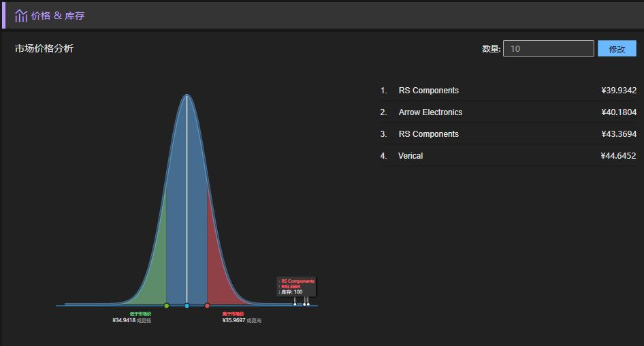The image size is (644, 346).
Task: Click the RS Components stock tooltip on chart
Action: 297,286
